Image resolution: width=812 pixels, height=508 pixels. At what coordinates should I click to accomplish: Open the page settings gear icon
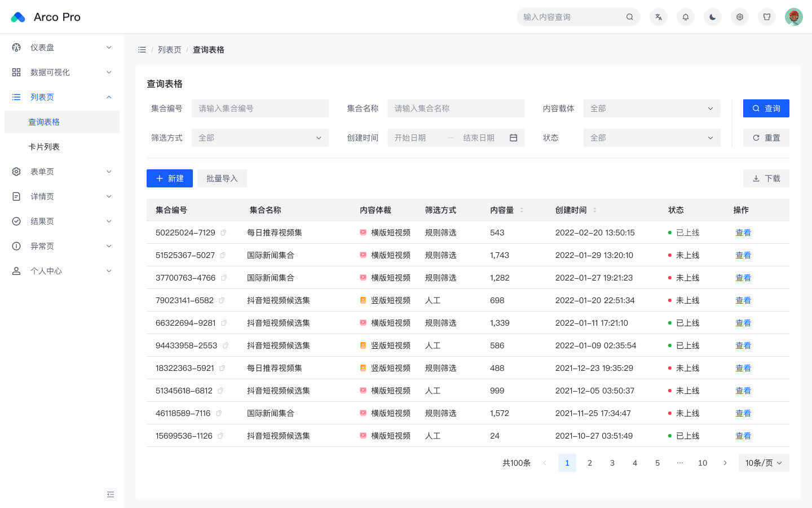[740, 17]
